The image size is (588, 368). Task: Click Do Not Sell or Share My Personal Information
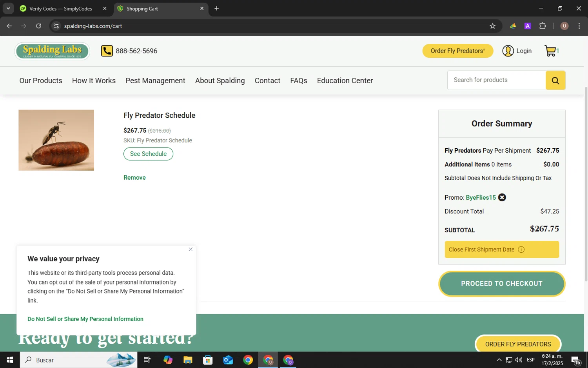[85, 319]
